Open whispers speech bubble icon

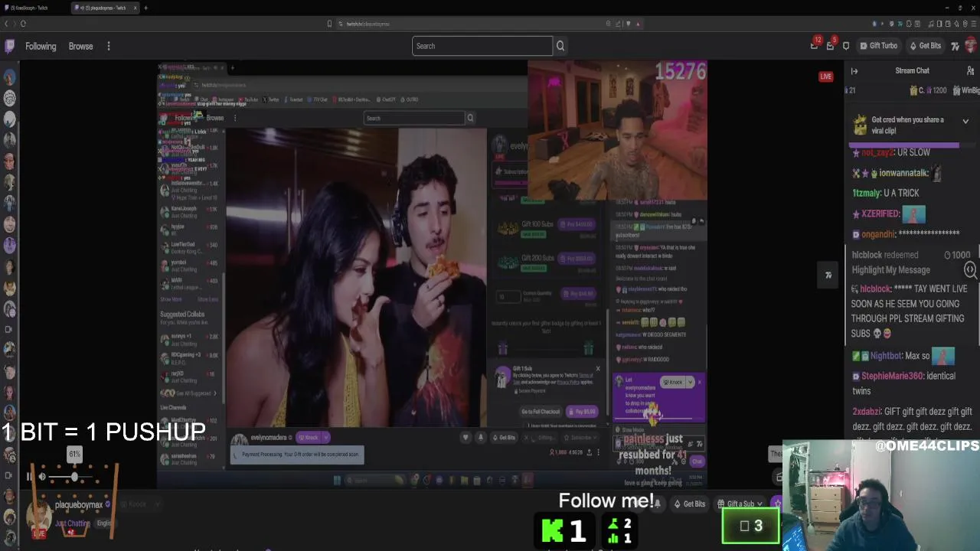[x=846, y=46]
